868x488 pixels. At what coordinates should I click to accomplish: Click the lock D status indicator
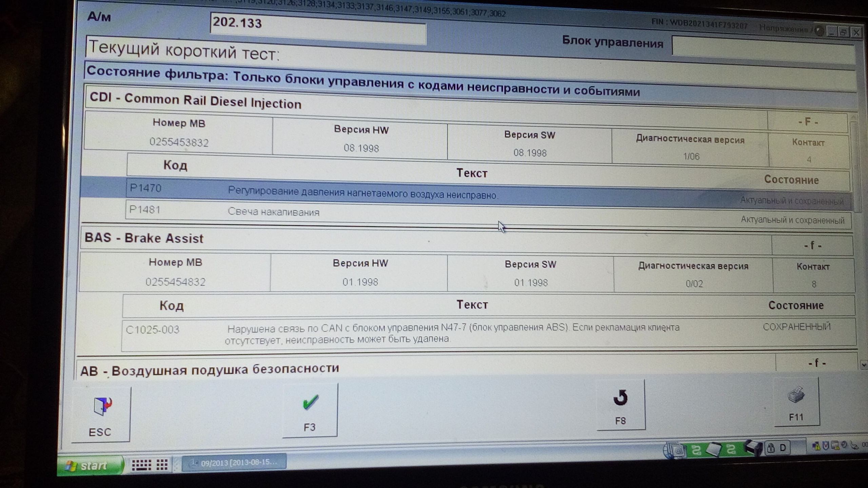pos(777,448)
